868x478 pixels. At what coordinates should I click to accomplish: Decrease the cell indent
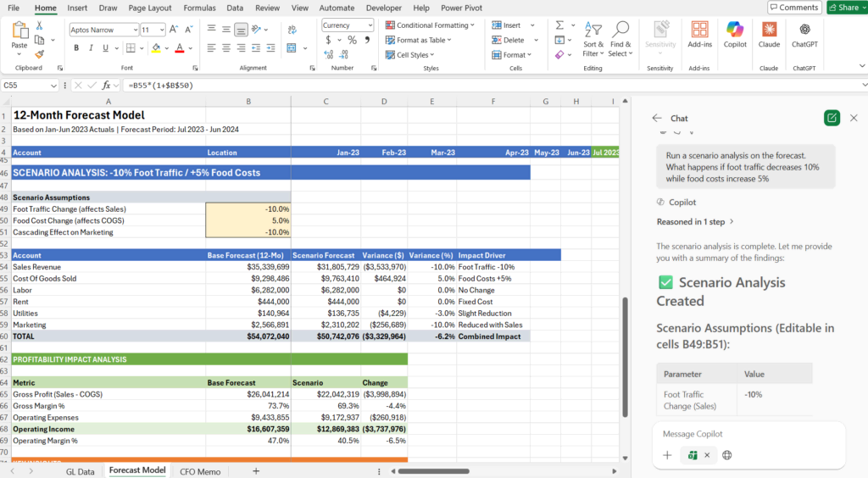click(256, 48)
